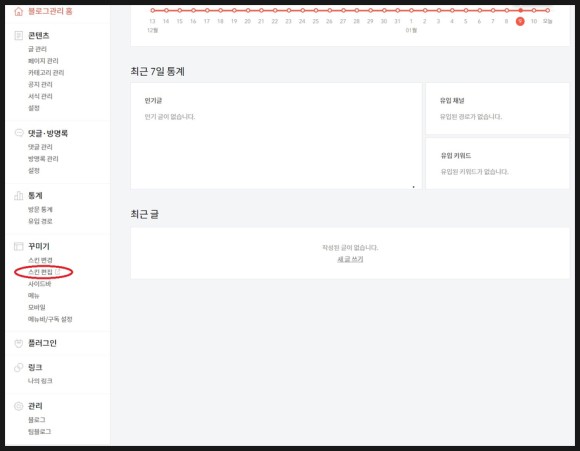Open 모바일 settings
The width and height of the screenshot is (580, 451).
click(x=37, y=307)
